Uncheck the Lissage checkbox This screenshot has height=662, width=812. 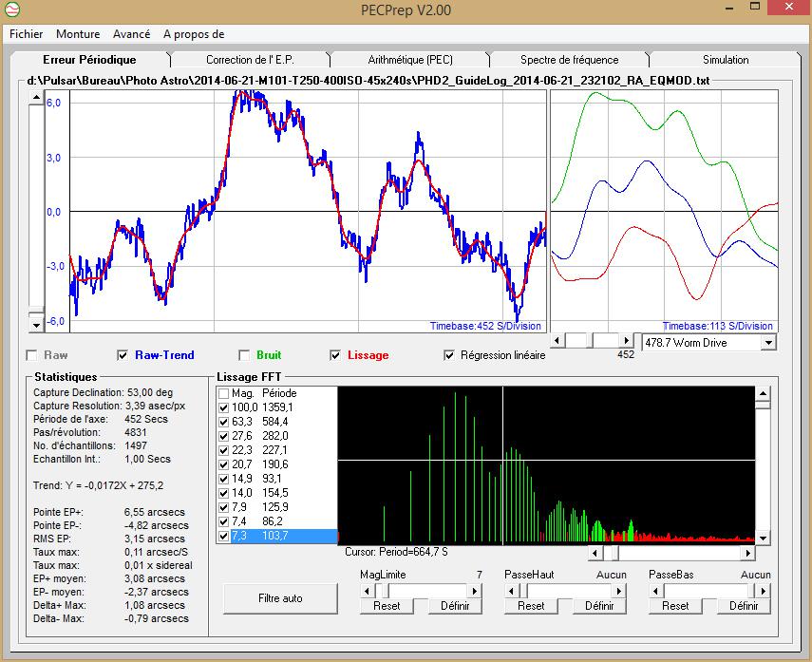pyautogui.click(x=335, y=355)
